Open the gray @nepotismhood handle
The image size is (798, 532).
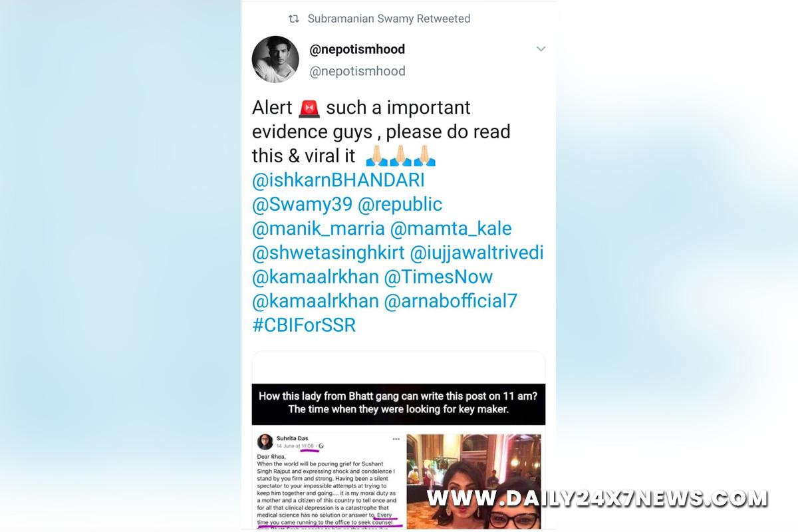pyautogui.click(x=357, y=70)
